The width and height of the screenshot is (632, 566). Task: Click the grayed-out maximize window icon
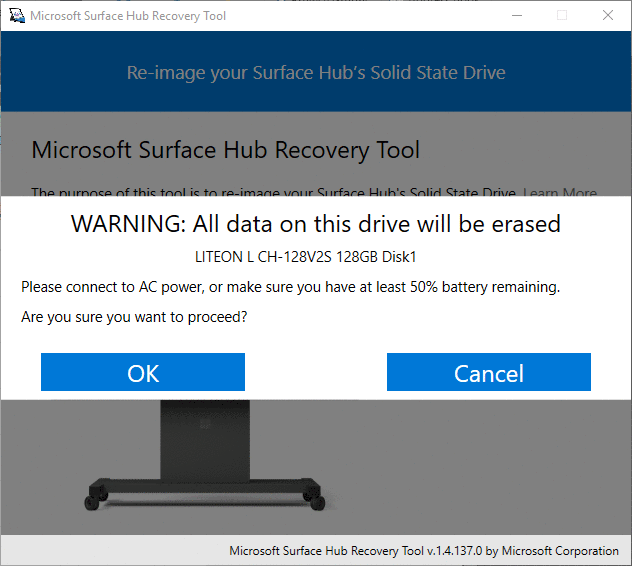point(562,16)
